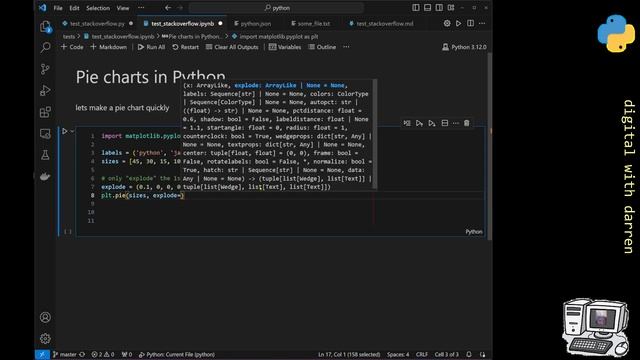
Task: Open the Manage gear icon at bottom left
Action: pyautogui.click(x=45, y=338)
